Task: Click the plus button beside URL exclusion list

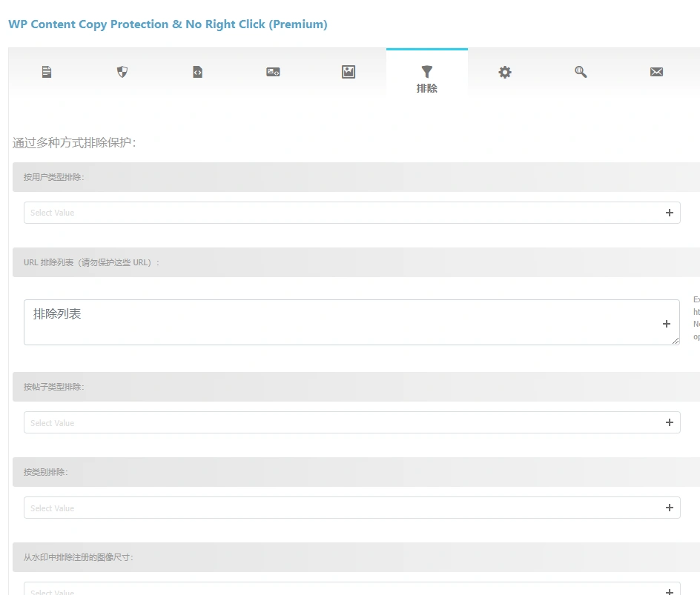Action: click(666, 322)
